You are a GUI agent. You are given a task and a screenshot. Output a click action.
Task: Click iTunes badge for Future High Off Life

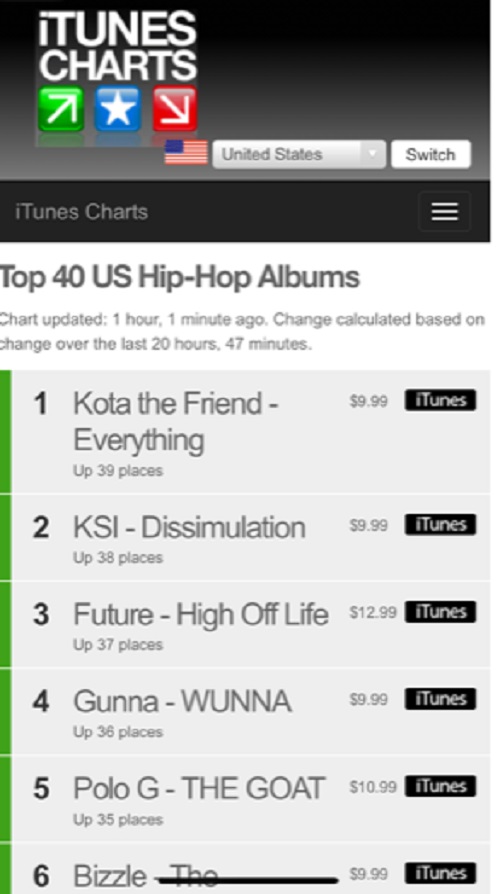(440, 612)
